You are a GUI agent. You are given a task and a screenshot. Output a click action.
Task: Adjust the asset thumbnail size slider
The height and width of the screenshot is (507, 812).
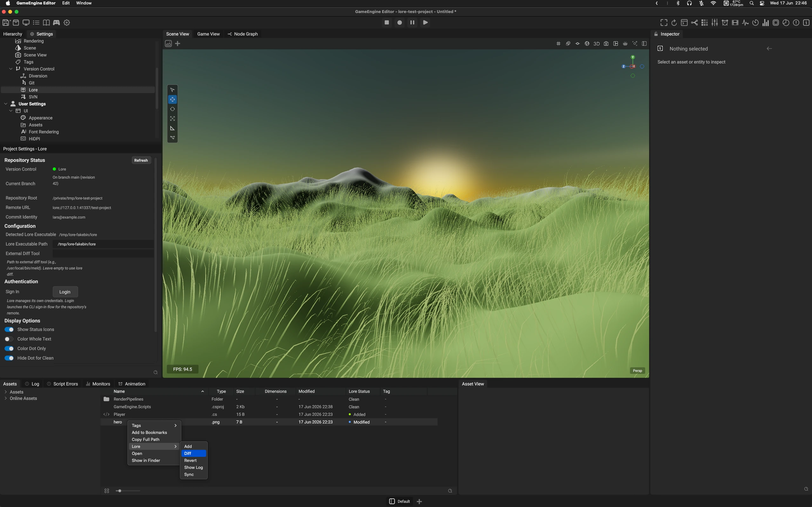tap(128, 491)
